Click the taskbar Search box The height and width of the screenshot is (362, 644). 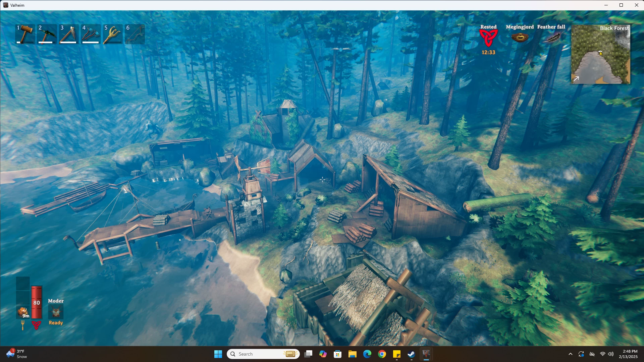click(x=263, y=354)
